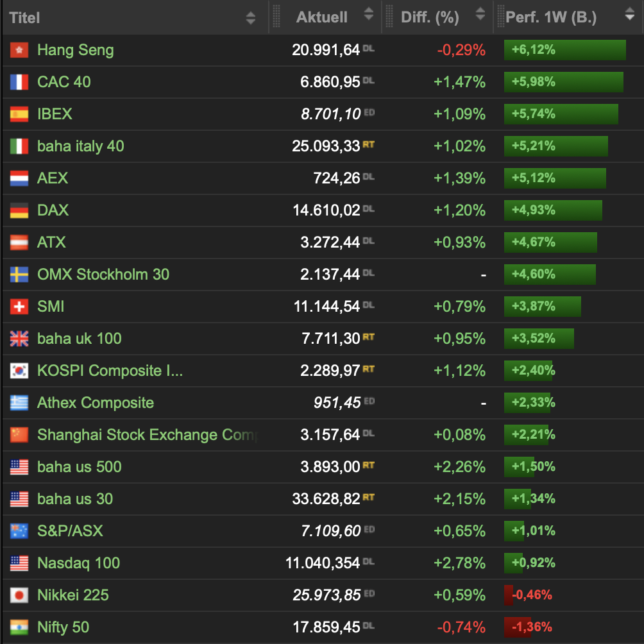Click the DAX current value 14.610,02
This screenshot has width=644, height=644.
[326, 210]
